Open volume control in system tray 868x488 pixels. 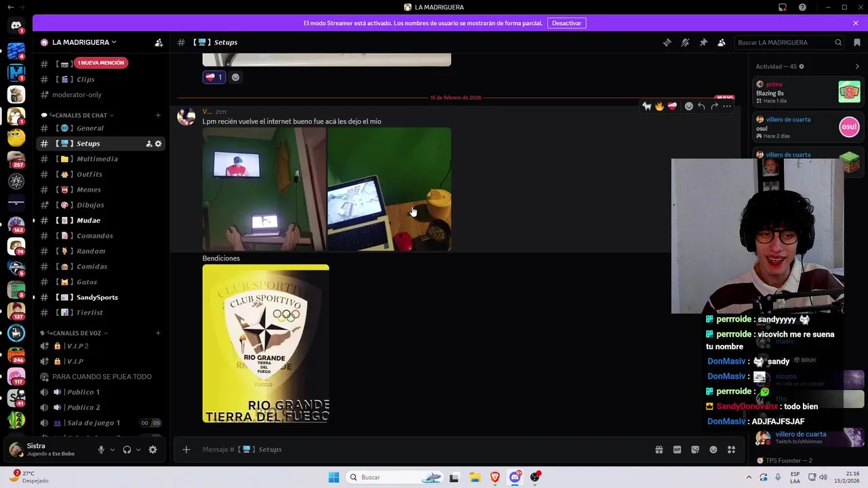click(823, 477)
